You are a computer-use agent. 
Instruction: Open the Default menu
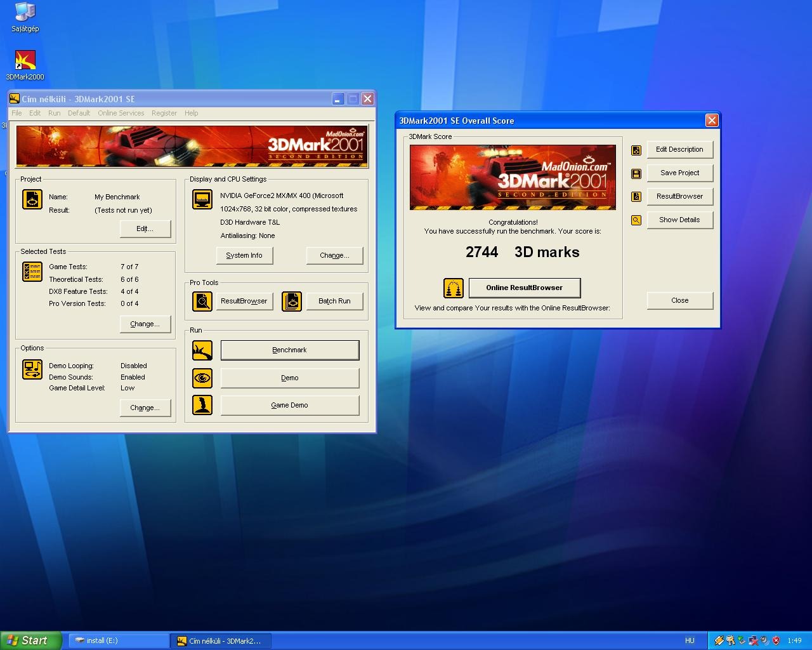(79, 113)
